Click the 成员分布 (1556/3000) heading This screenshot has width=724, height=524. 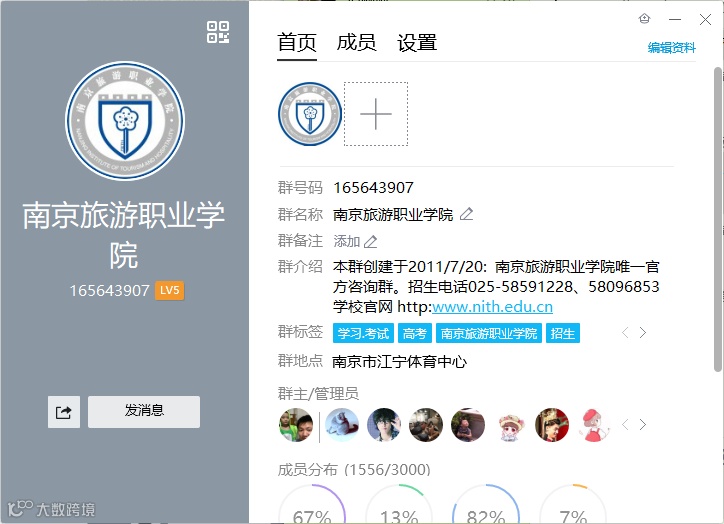tap(354, 470)
